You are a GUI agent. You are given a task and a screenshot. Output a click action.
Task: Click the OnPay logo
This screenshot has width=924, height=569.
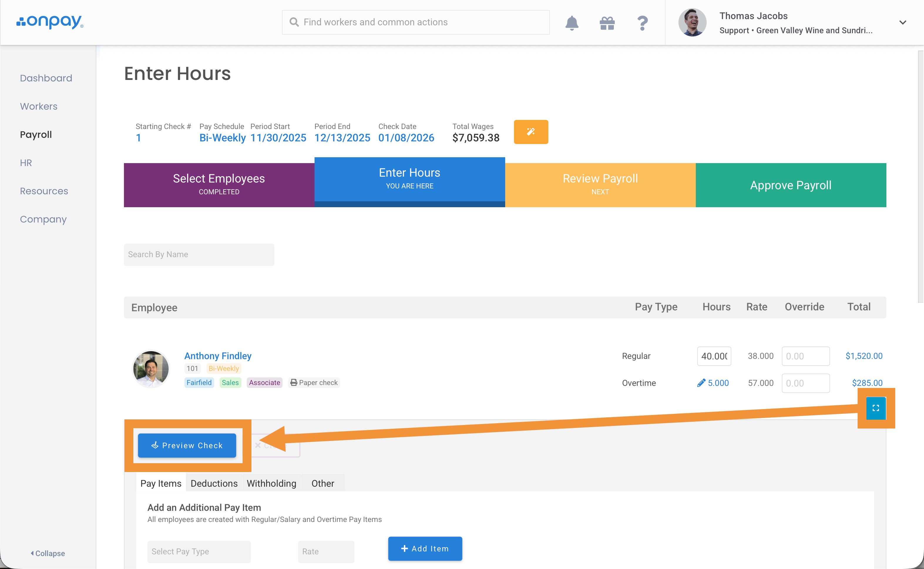coord(50,22)
